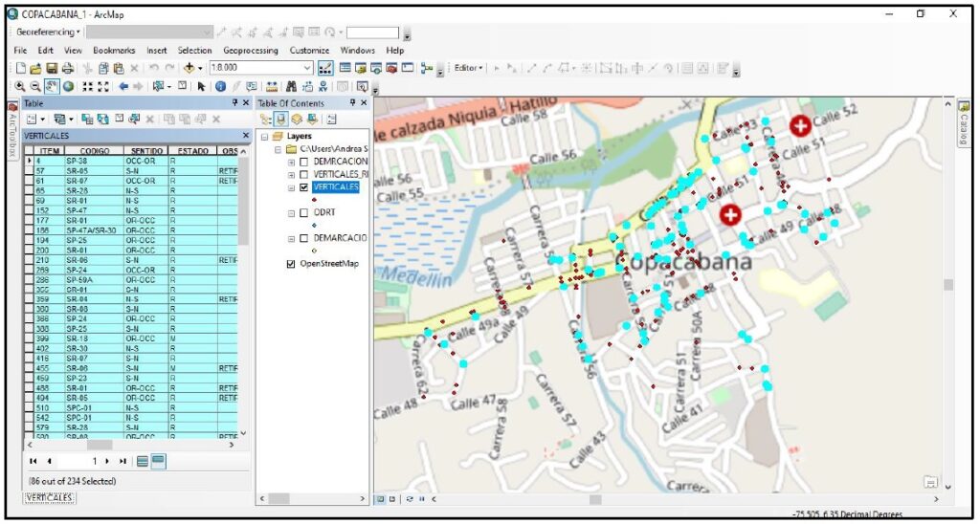Image resolution: width=980 pixels, height=524 pixels.
Task: Uncheck the OpenStreetMap layer checkbox
Action: pyautogui.click(x=291, y=264)
